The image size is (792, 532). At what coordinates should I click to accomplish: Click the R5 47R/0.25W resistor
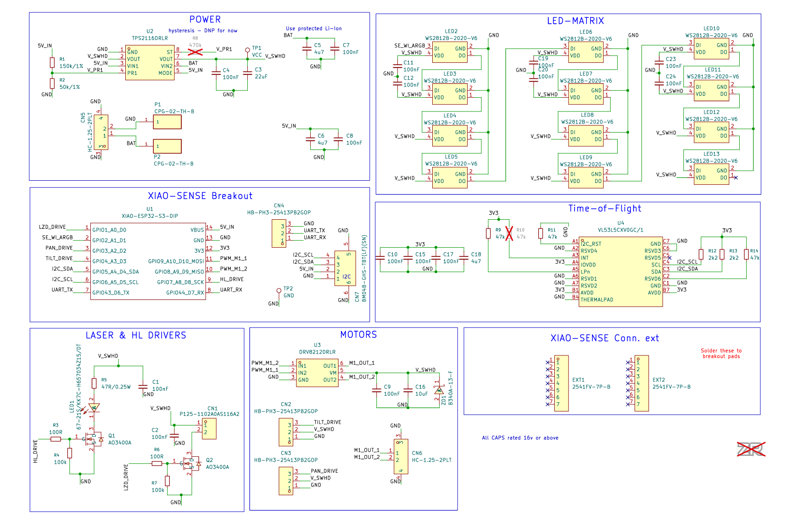(x=94, y=383)
